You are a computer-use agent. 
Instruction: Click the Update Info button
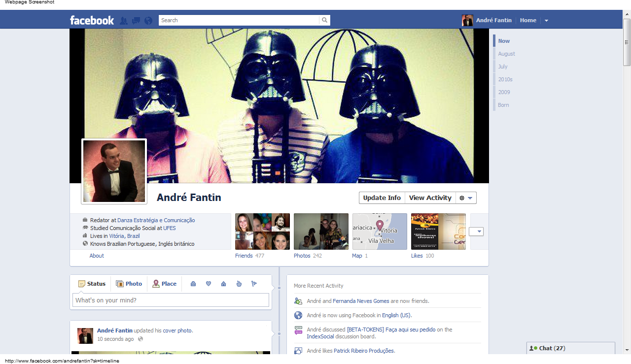382,198
